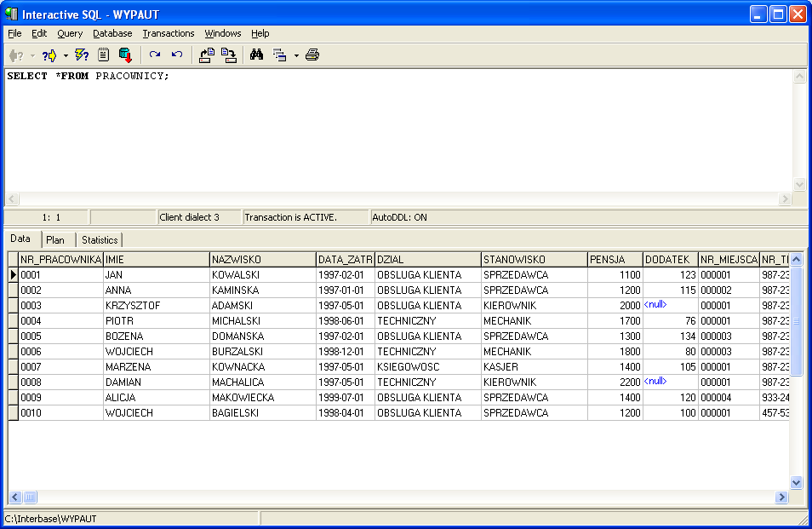Switch to the Statistics tab
This screenshot has width=812, height=529.
(x=100, y=240)
